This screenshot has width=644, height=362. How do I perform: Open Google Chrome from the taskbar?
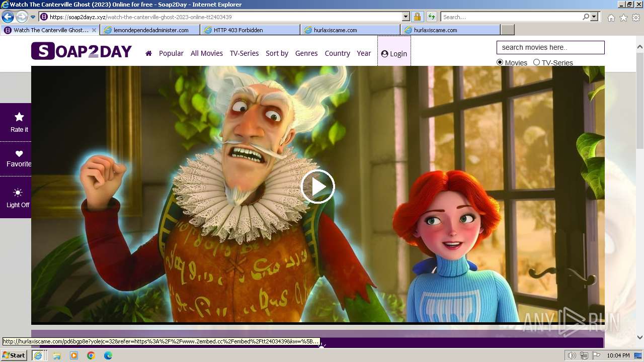coord(91,355)
